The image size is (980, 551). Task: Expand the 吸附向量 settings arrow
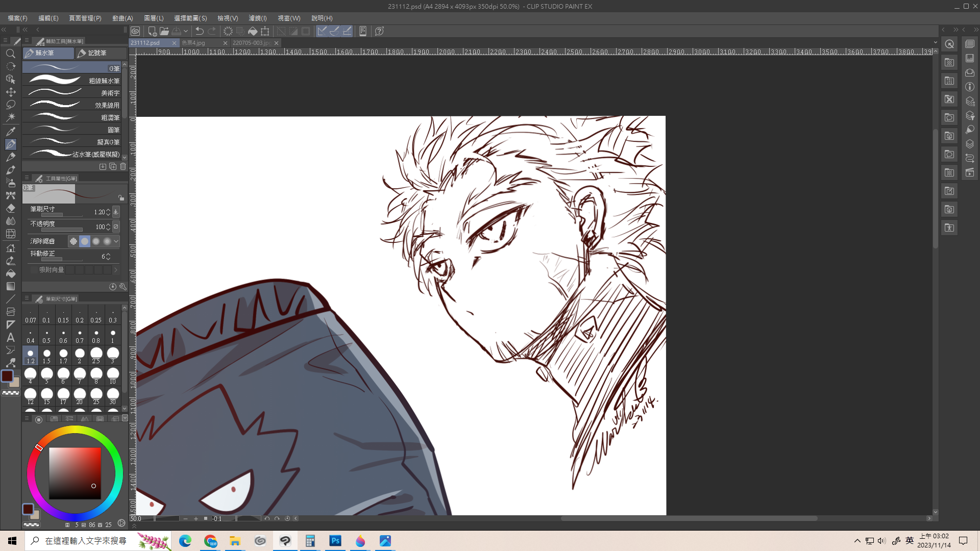point(116,270)
